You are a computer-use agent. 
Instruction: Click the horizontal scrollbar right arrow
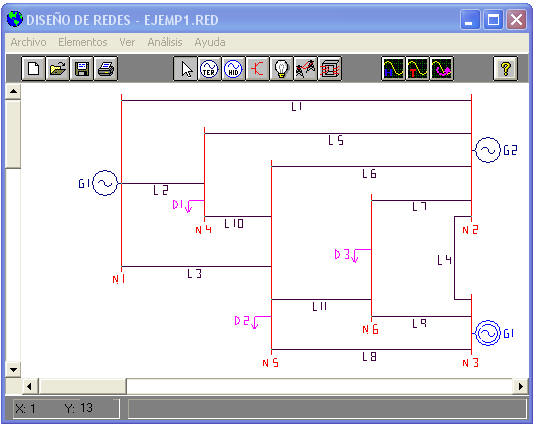(520, 386)
